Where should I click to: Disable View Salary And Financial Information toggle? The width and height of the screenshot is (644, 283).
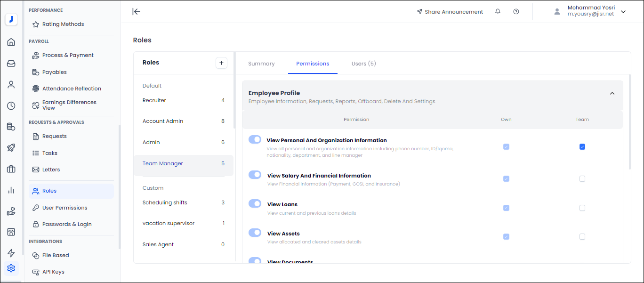tap(255, 174)
